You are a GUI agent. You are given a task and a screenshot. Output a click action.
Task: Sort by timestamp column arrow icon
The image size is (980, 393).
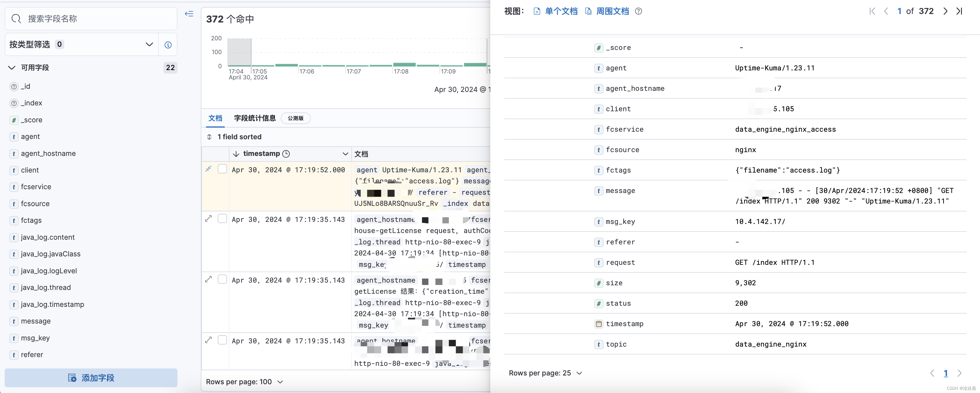pyautogui.click(x=236, y=154)
